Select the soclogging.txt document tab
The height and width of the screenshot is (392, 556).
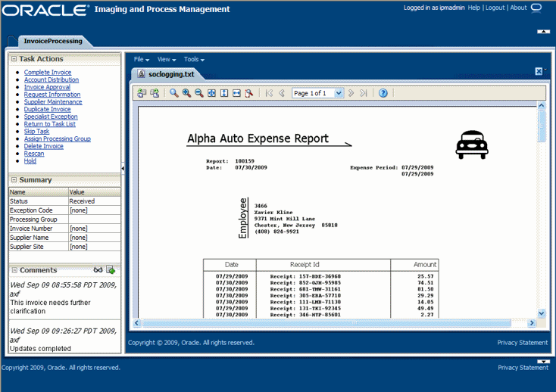click(171, 74)
